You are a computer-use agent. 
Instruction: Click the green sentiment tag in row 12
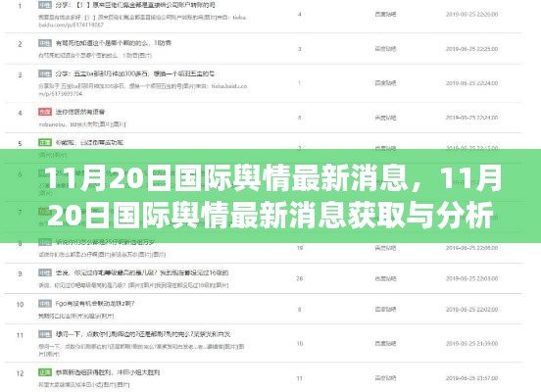pyautogui.click(x=45, y=372)
